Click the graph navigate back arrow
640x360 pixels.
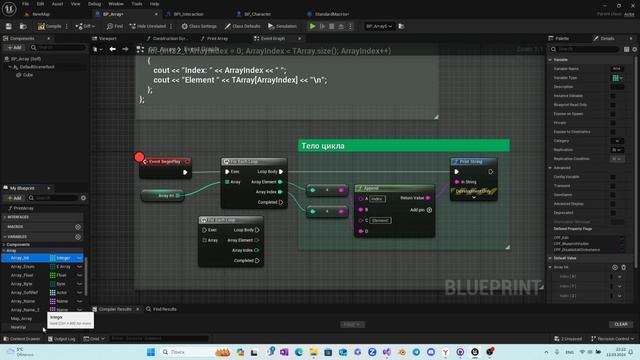tap(112, 49)
